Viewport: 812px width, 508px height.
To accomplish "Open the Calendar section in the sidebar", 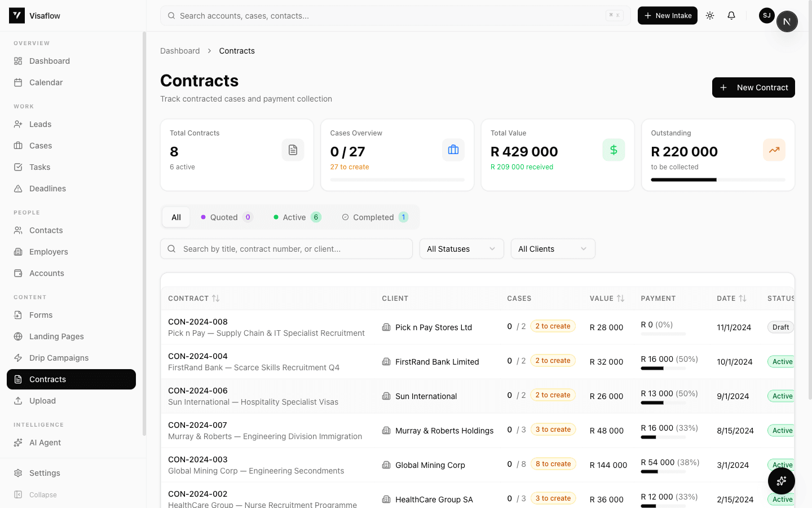I will point(46,82).
